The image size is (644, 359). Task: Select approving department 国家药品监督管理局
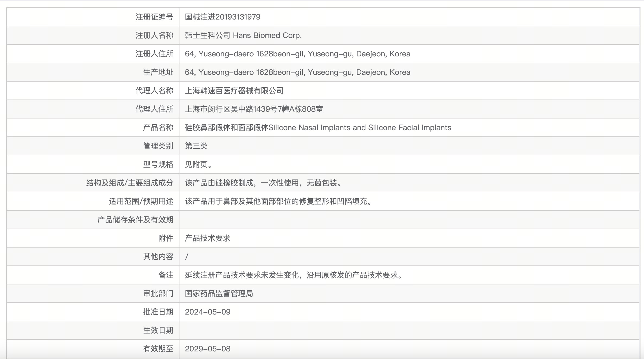[x=219, y=293]
